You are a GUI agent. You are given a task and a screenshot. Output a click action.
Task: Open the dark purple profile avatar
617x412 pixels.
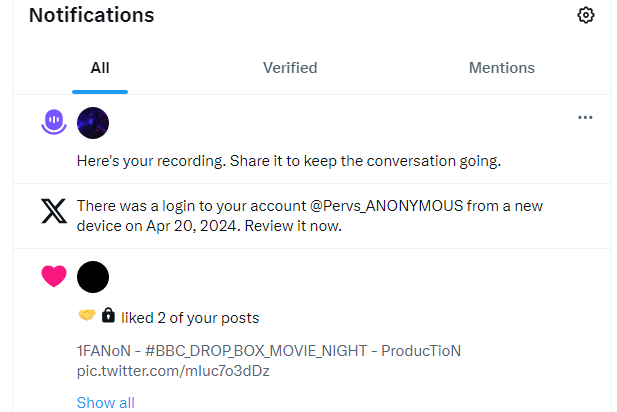tap(93, 123)
